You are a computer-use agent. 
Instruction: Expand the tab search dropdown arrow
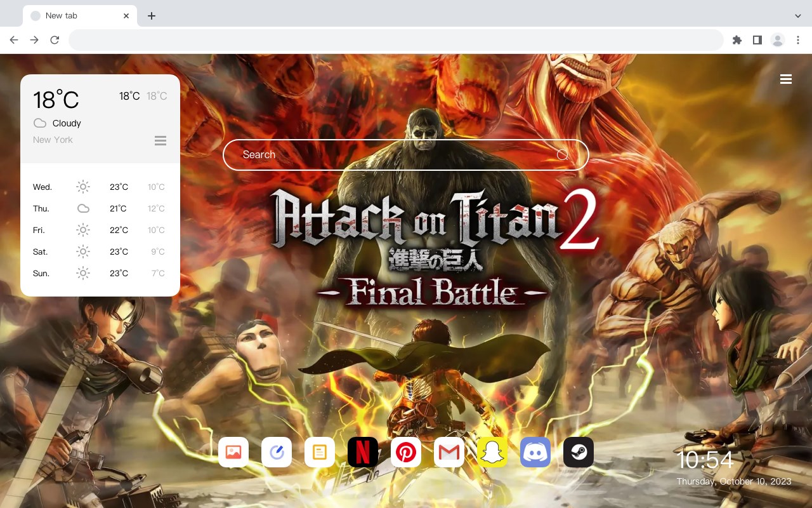click(x=798, y=16)
